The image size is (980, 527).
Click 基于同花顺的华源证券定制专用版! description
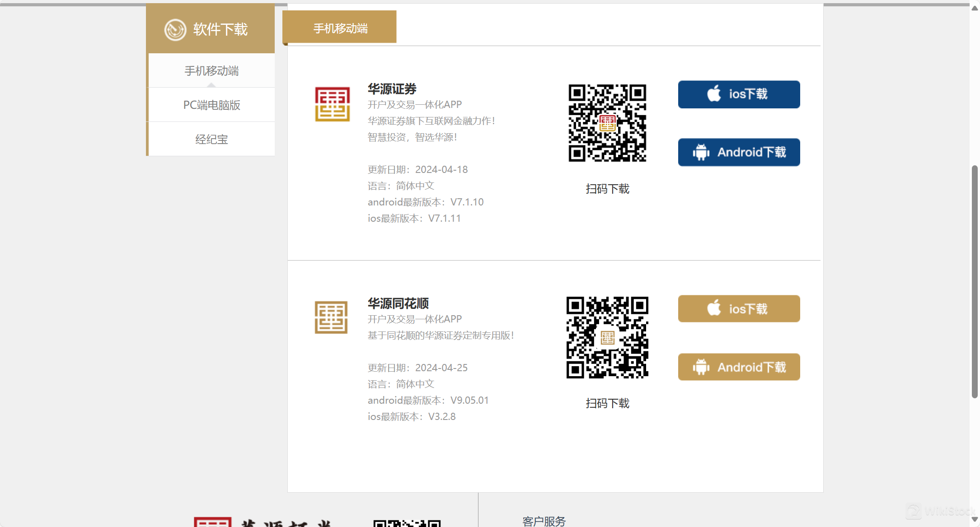tap(441, 336)
